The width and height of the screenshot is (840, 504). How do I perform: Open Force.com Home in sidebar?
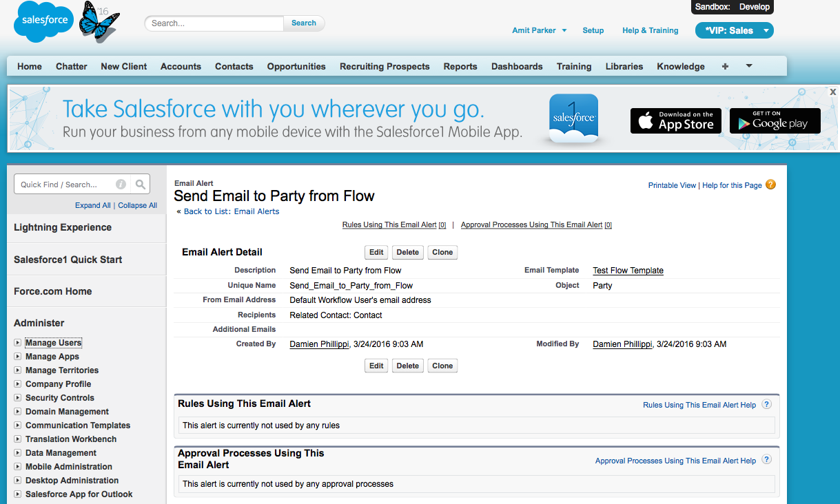(x=53, y=291)
